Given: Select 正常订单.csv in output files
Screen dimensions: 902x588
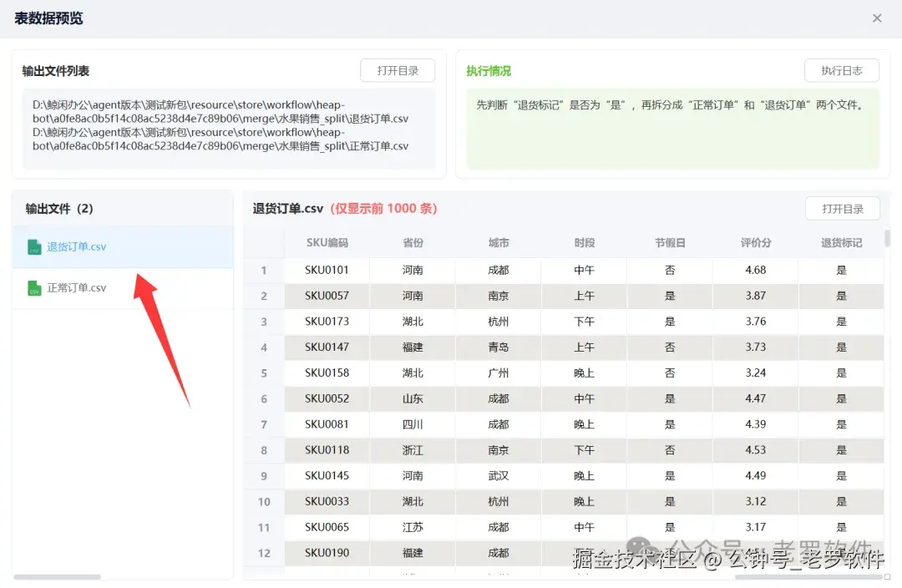Looking at the screenshot, I should tap(123, 288).
